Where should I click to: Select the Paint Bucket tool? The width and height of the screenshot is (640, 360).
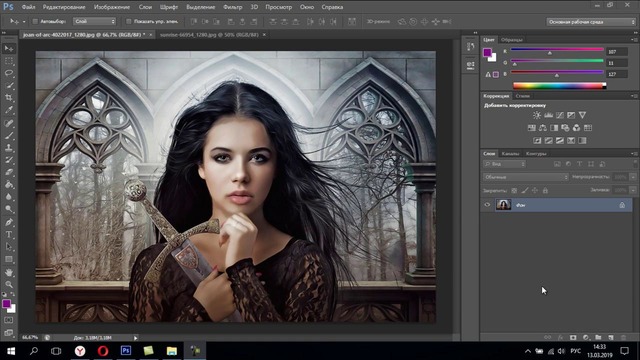coord(9,184)
